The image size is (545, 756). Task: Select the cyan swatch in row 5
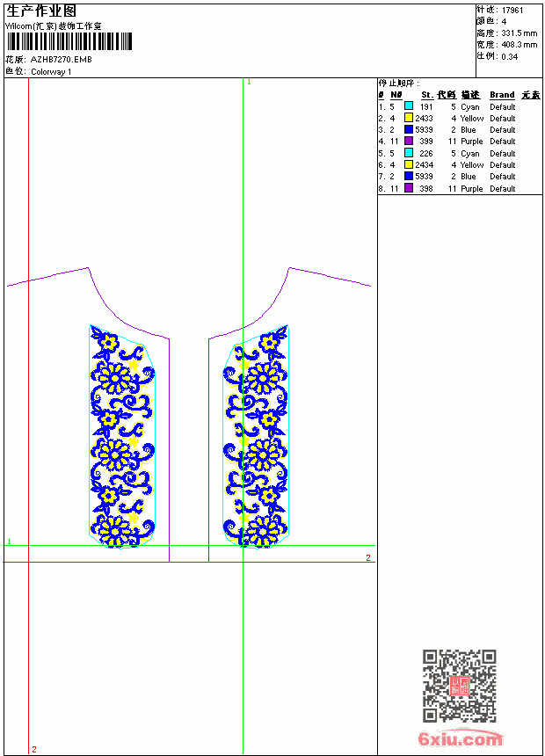coord(409,153)
